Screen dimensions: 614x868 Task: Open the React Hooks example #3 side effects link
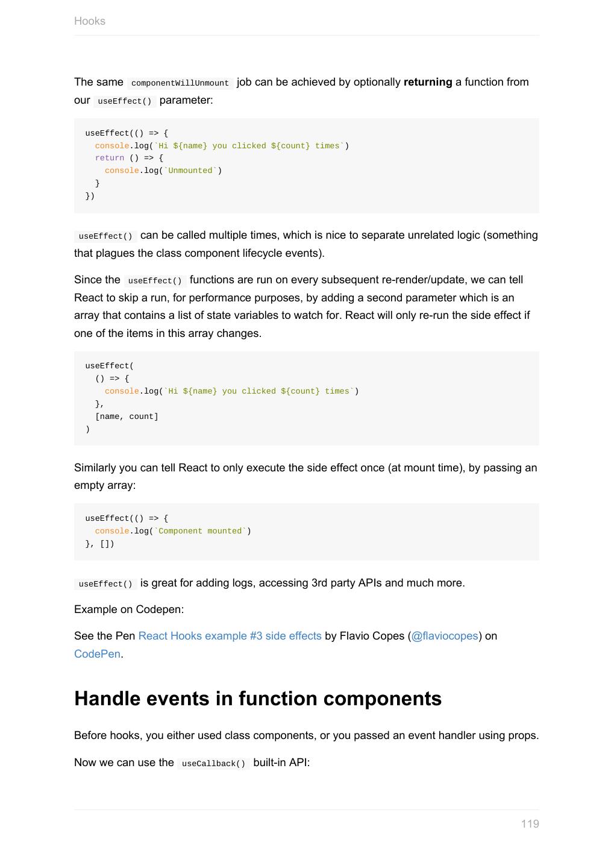tap(230, 636)
